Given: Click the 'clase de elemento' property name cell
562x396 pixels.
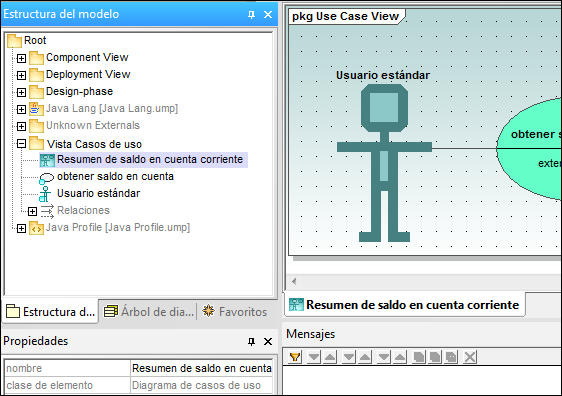Looking at the screenshot, I should point(67,385).
